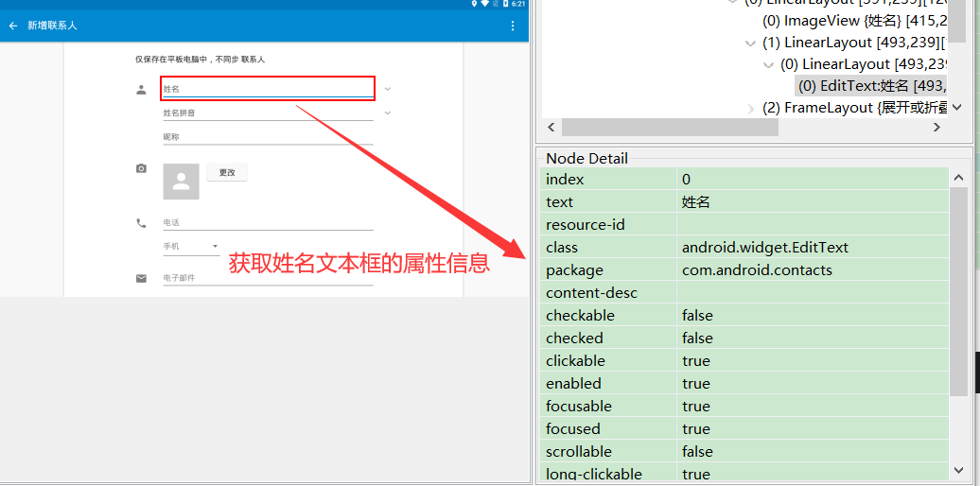This screenshot has width=980, height=486.
Task: Focus the 昵称 nickname field
Action: tap(268, 137)
